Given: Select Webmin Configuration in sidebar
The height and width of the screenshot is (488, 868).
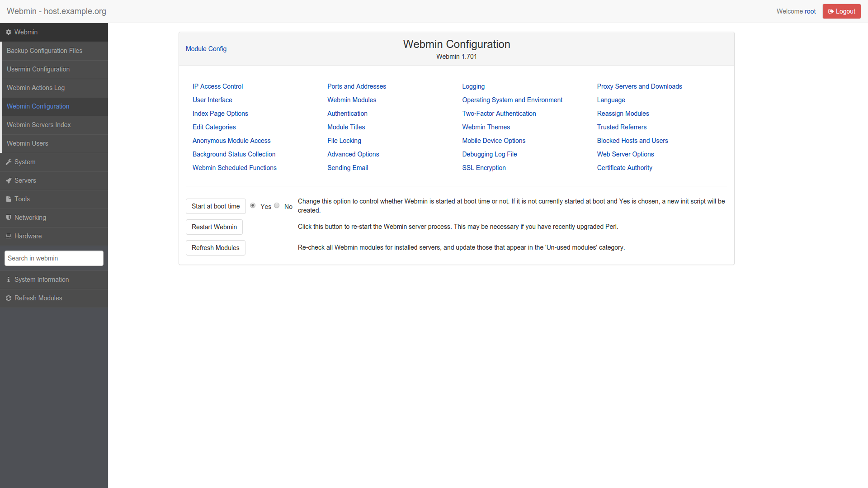Looking at the screenshot, I should 55,106.
